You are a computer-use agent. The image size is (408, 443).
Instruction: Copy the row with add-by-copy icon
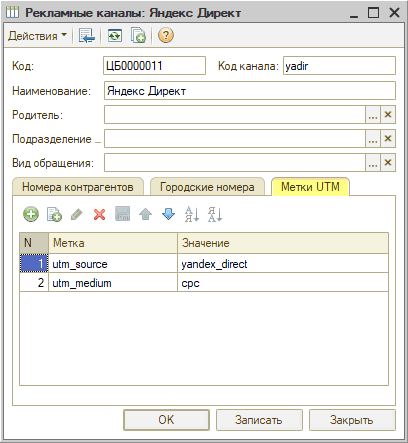coord(54,214)
